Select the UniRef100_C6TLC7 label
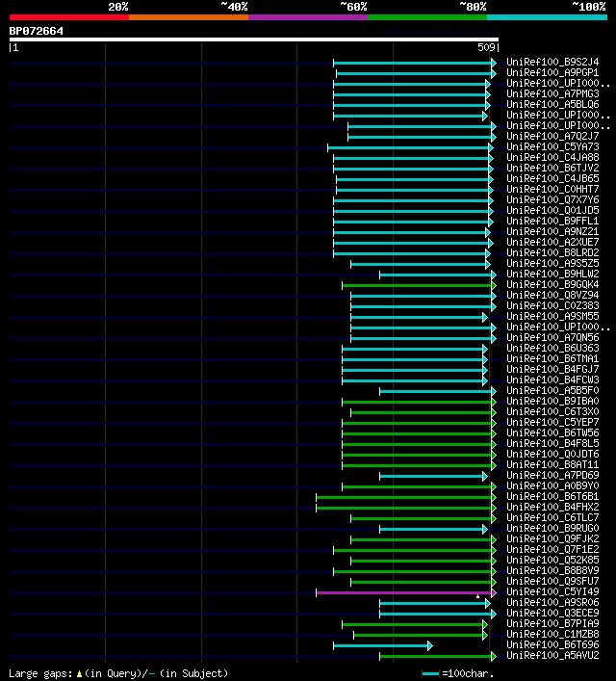The height and width of the screenshot is (681, 616). point(552,517)
